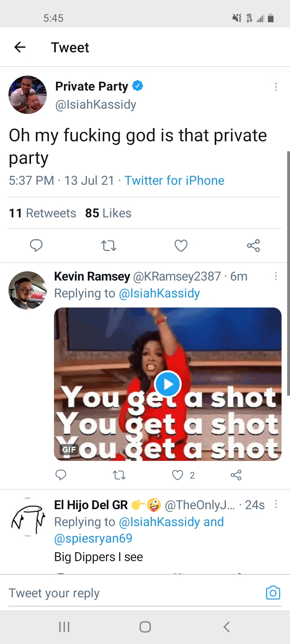View the 85 Likes list
This screenshot has height=644, width=290.
108,213
